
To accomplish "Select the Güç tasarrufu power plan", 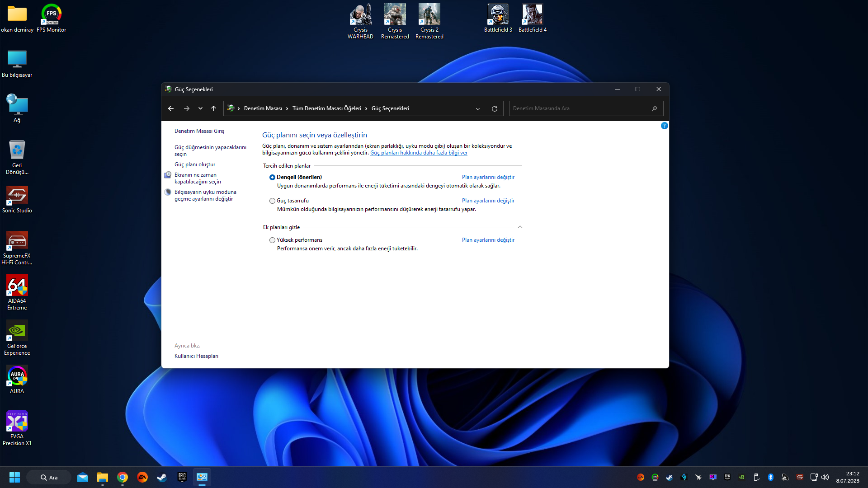I will (x=272, y=201).
